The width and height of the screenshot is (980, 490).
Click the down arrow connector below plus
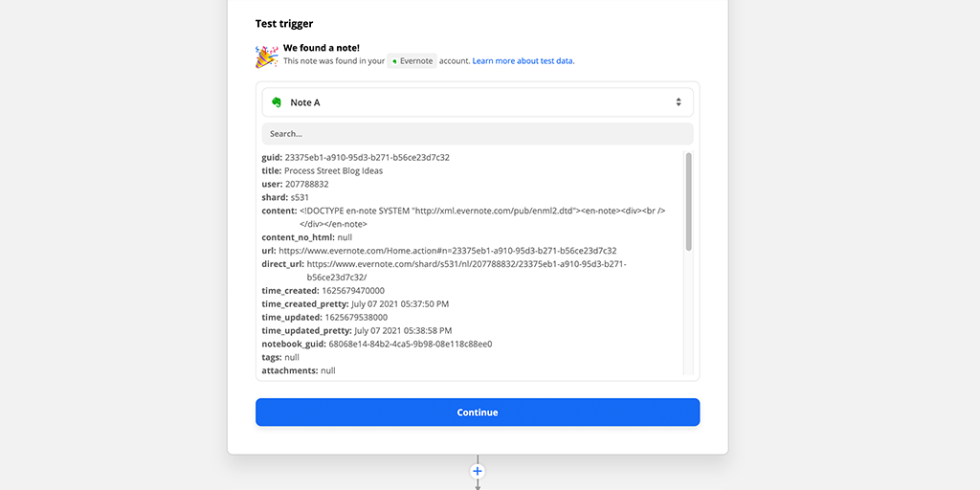(478, 485)
